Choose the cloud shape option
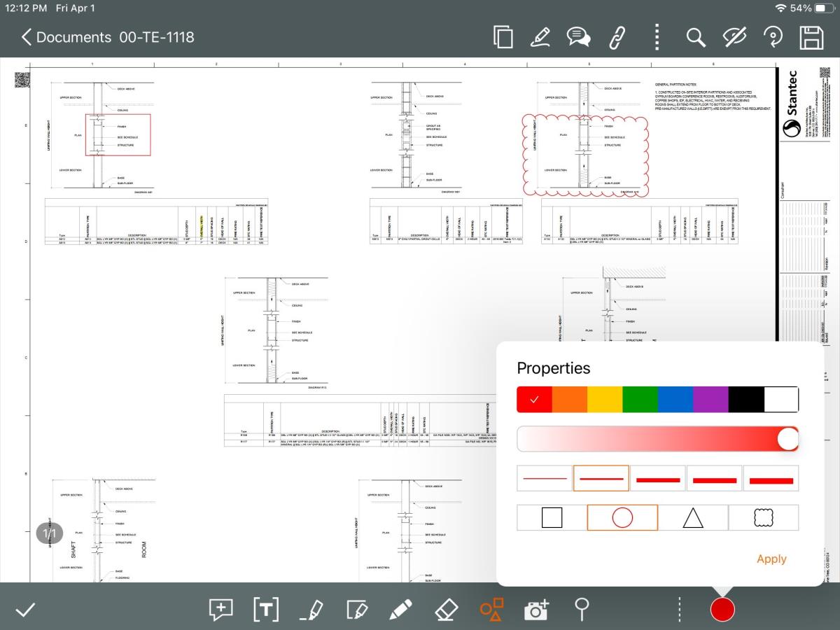Screen dimensions: 840x630 coord(763,517)
